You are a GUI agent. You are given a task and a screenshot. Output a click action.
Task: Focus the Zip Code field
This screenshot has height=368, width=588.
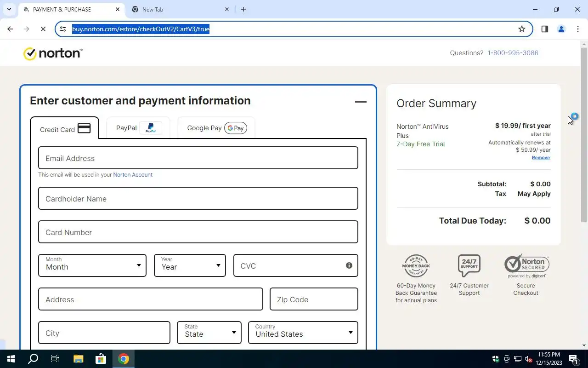[x=314, y=299]
